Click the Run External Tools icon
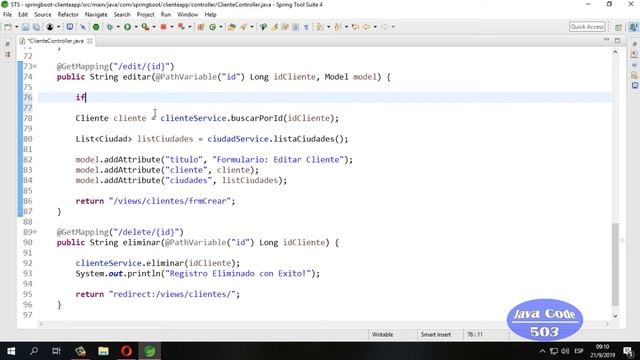The width and height of the screenshot is (640, 360). (145, 27)
